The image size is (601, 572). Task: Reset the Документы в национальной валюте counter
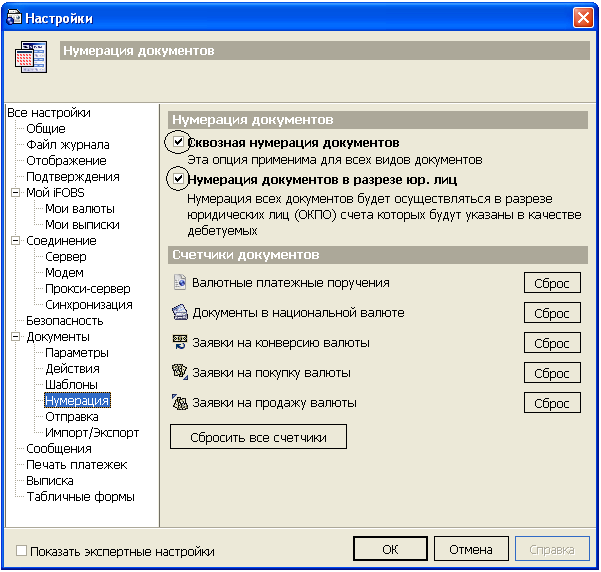pyautogui.click(x=552, y=313)
